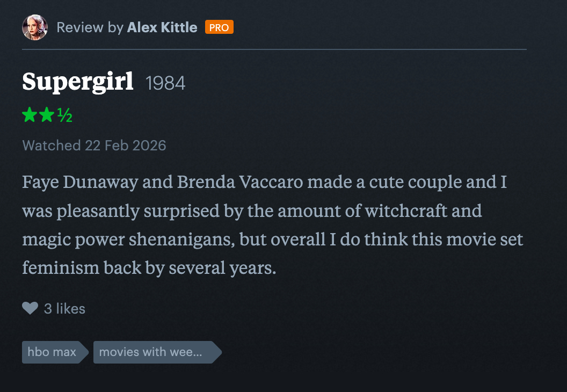Click the Watched 22 Feb 2026 date
567x392 pixels.
point(94,146)
